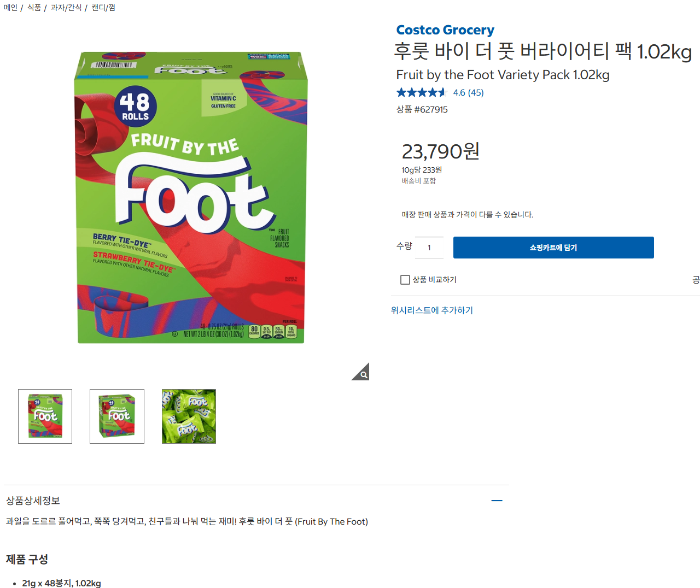Click the 쇼핑카트에 담기 button

click(x=553, y=248)
